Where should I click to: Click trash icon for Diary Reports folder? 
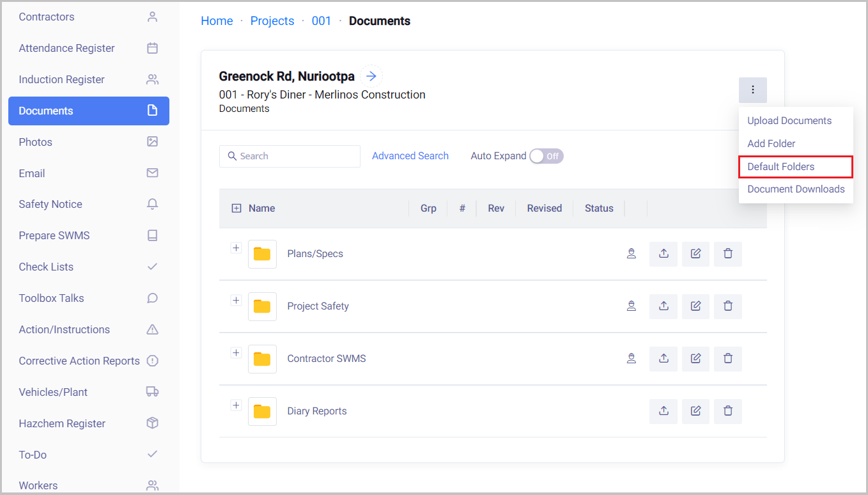[x=727, y=411]
